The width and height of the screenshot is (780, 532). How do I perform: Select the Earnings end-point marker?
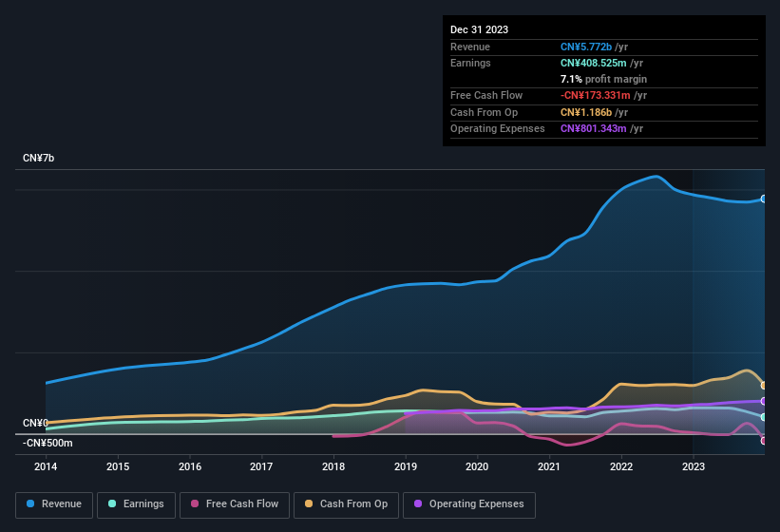[764, 417]
